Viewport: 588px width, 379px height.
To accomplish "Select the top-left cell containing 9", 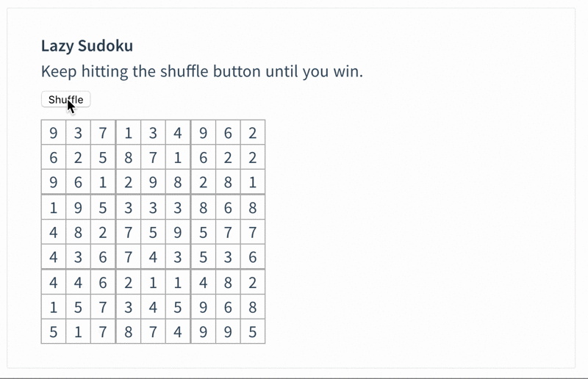I will [53, 133].
